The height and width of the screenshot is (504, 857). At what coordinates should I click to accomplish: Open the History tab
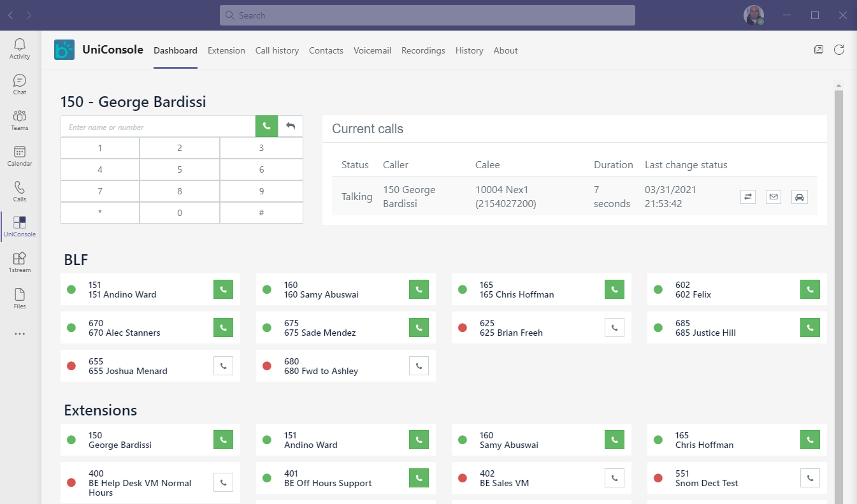click(470, 50)
